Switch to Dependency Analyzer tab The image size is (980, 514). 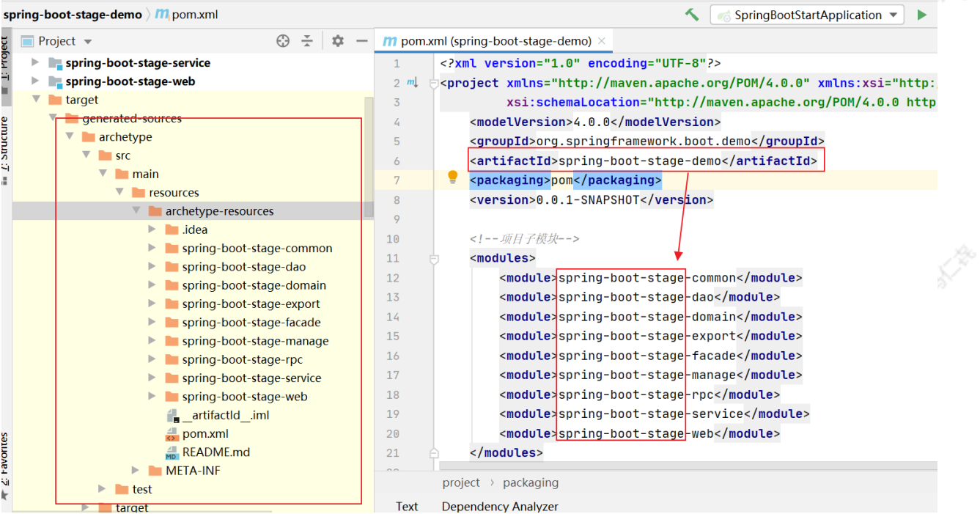(x=500, y=506)
